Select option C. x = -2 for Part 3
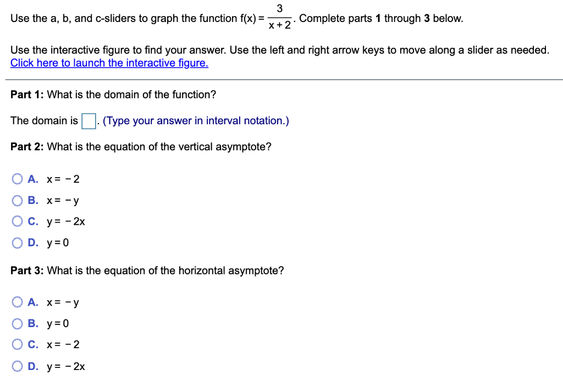 pos(17,344)
